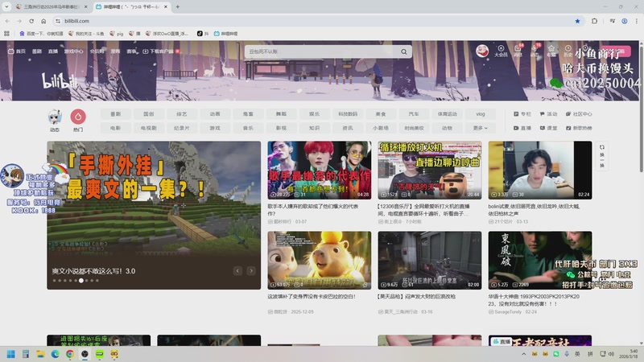This screenshot has height=362, width=644.
Task: Expand the 更多 category dropdown
Action: (480, 128)
